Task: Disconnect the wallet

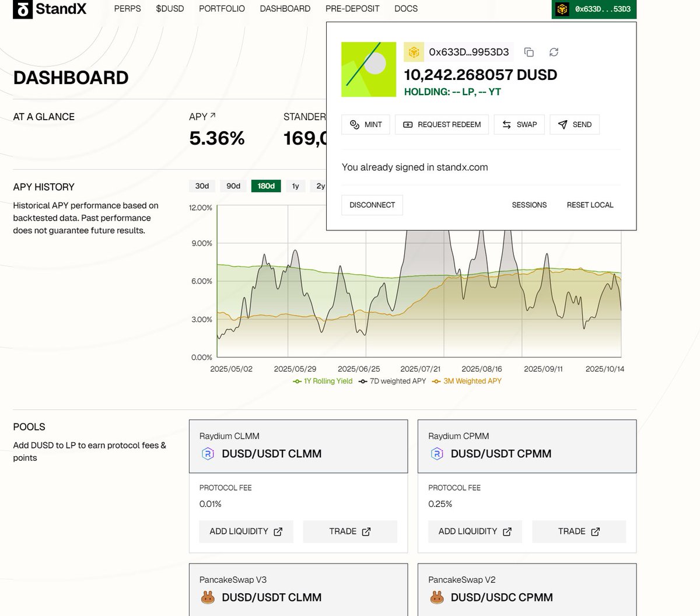Action: point(372,205)
